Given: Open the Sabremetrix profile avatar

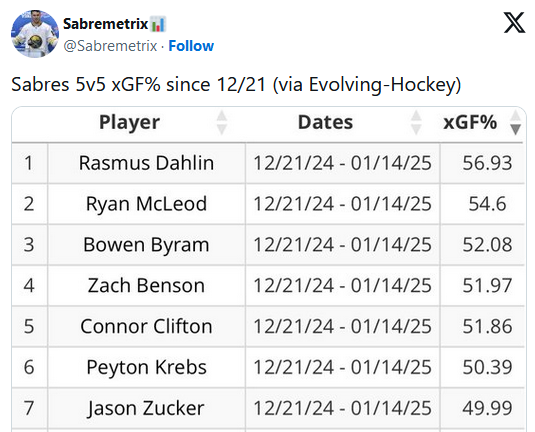Looking at the screenshot, I should [x=35, y=34].
